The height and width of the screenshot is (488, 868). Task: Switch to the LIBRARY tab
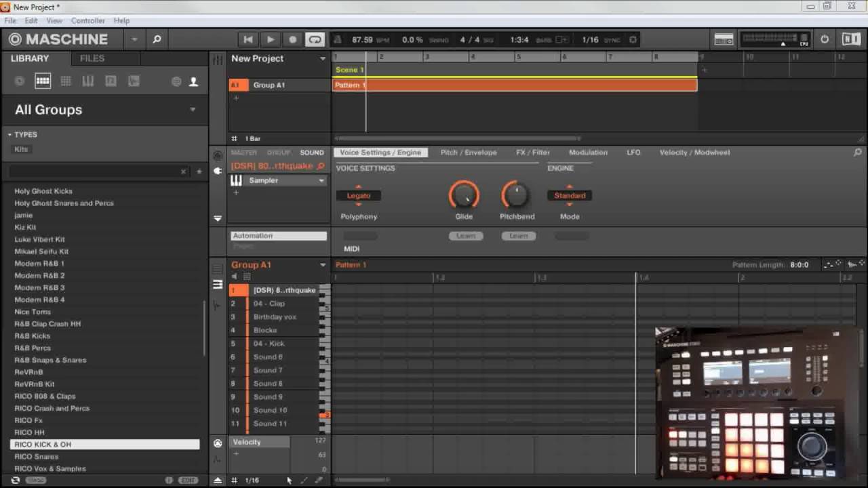[30, 58]
